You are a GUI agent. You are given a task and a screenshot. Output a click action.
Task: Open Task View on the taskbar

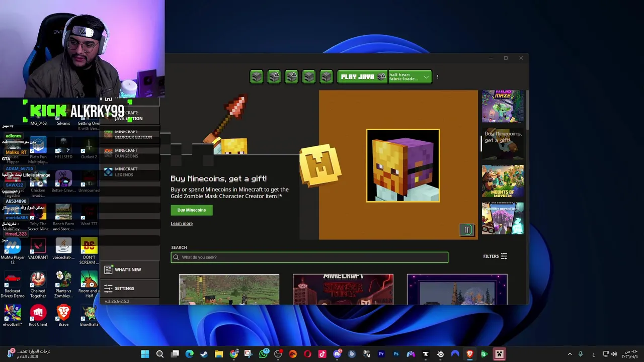coord(175,354)
